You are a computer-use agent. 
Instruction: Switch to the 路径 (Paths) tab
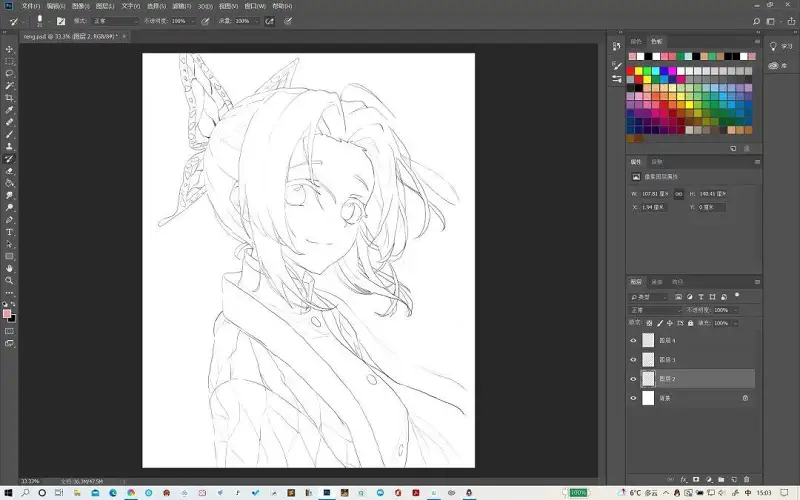(678, 282)
